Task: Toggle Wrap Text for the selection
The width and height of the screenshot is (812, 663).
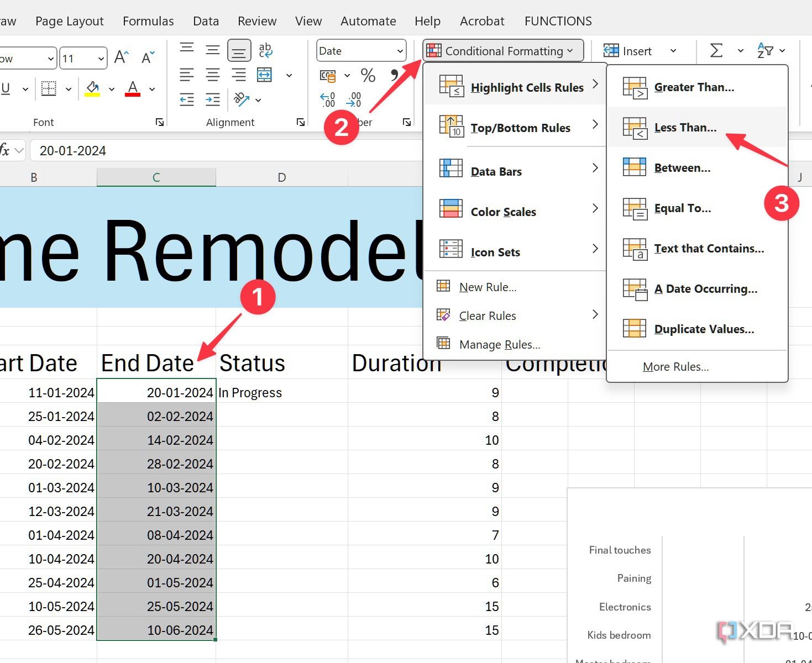Action: pos(265,50)
